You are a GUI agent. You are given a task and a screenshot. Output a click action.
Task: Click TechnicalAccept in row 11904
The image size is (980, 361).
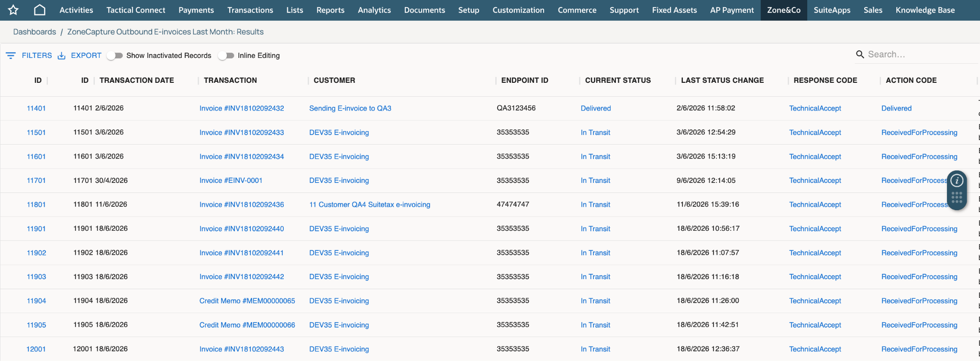[x=815, y=301]
